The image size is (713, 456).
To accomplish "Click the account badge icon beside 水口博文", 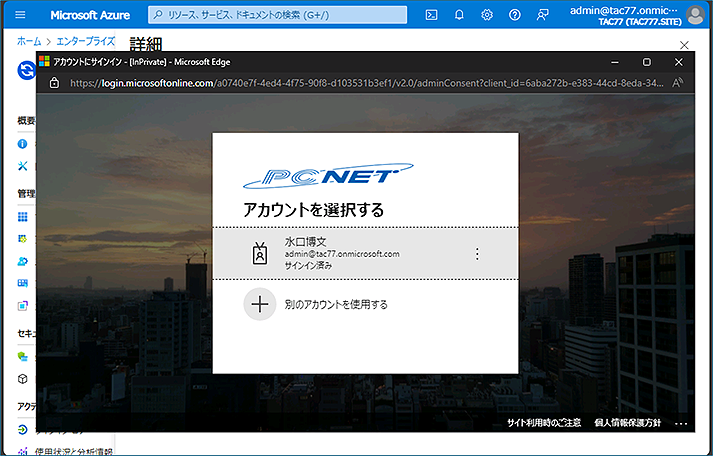I will pos(260,254).
